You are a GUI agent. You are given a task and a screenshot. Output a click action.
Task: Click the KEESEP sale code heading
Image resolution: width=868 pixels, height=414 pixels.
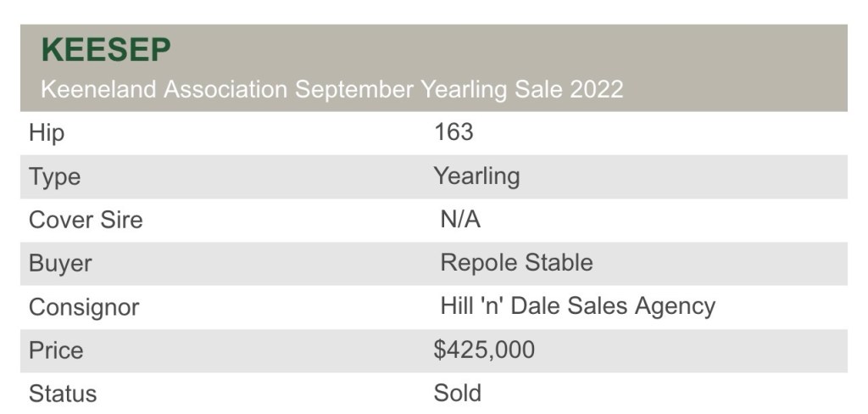106,51
